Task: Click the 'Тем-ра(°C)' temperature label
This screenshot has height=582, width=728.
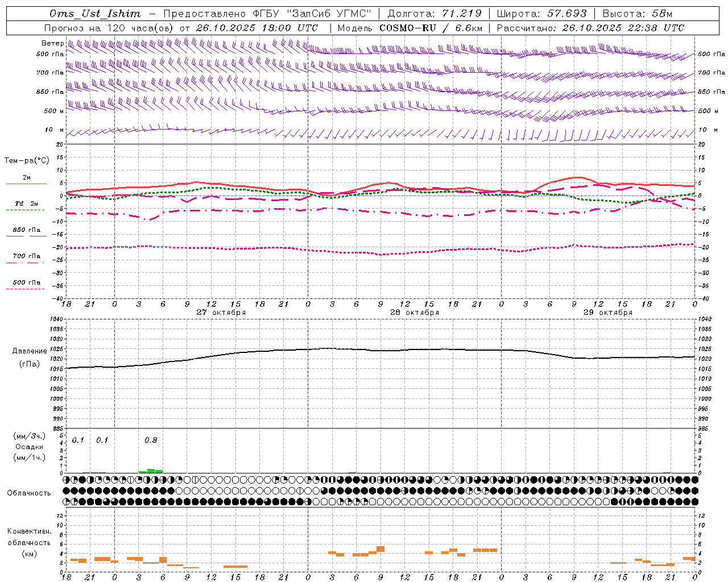Action: [x=27, y=161]
